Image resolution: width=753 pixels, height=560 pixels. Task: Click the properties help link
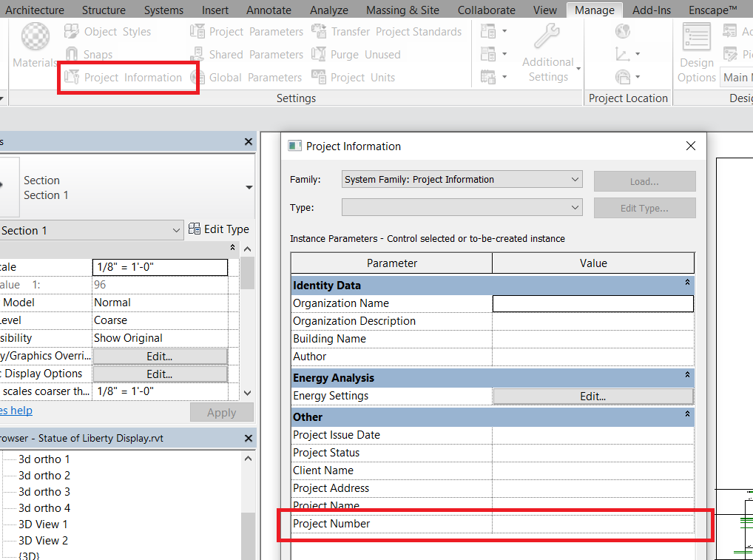(16, 410)
